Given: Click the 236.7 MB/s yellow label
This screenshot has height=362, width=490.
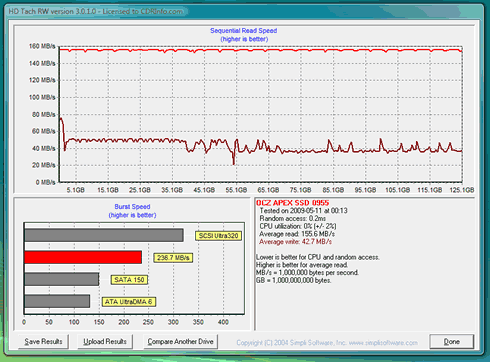Looking at the screenshot, I should (173, 258).
